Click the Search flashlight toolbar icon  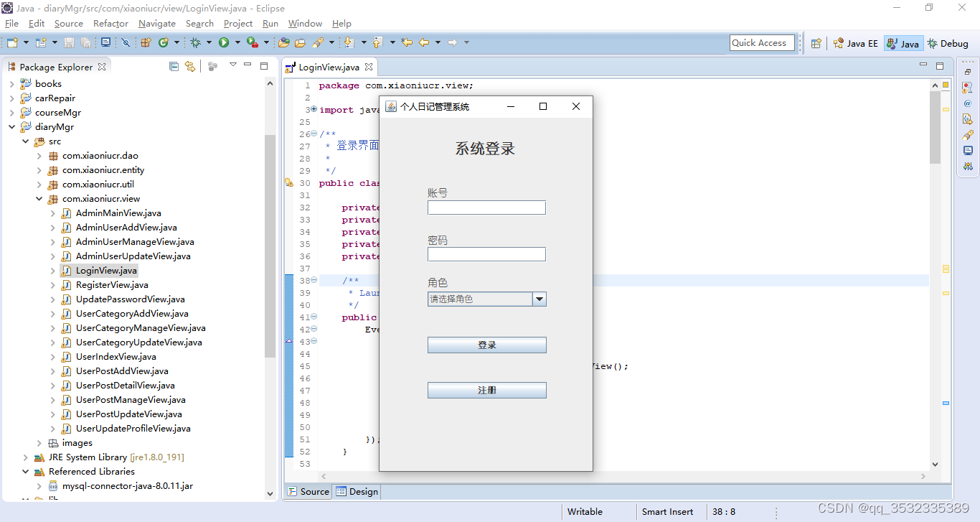point(318,43)
